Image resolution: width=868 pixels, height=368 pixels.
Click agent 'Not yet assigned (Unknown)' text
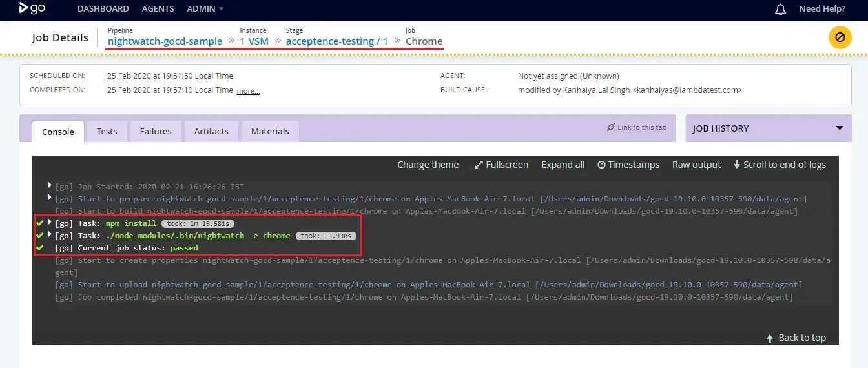pos(568,76)
